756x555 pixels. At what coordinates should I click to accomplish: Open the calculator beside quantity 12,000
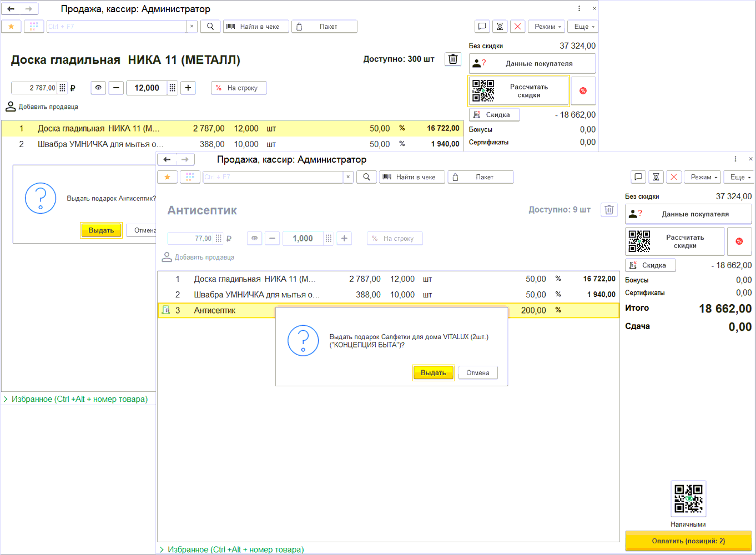point(173,88)
